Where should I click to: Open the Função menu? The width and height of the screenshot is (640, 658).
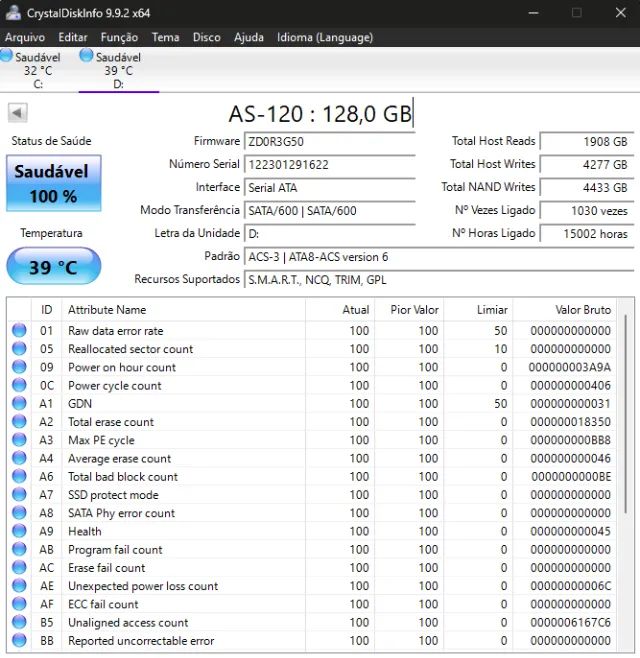tap(119, 37)
